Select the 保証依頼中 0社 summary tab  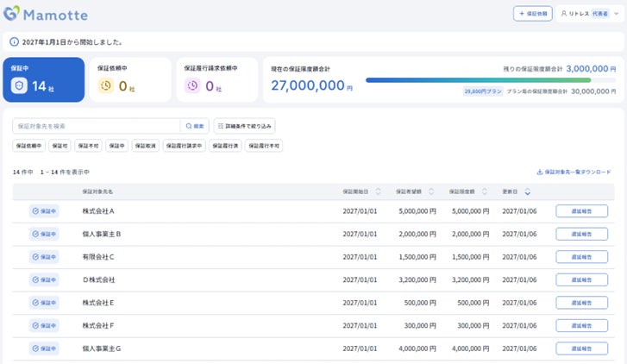tap(129, 80)
